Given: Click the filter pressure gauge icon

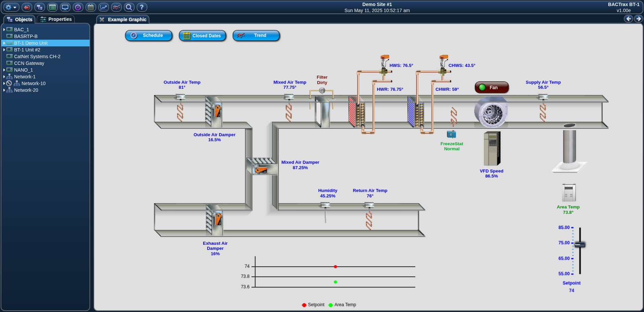Looking at the screenshot, I should click(x=322, y=90).
